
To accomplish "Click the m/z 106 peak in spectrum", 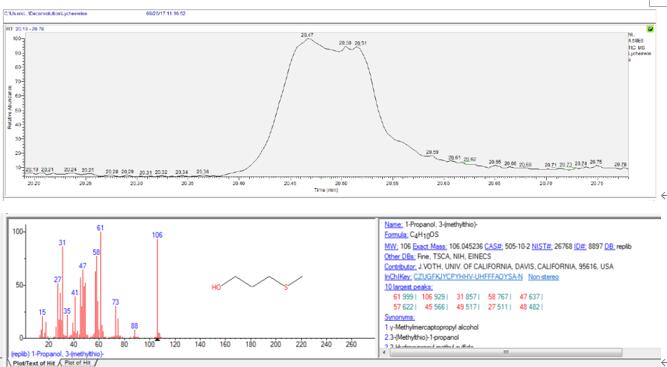I will point(157,288).
